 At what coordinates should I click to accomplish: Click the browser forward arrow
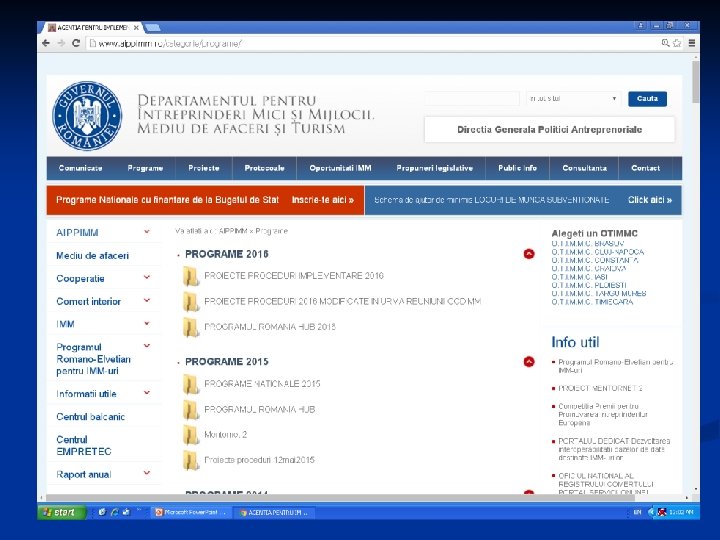click(62, 43)
